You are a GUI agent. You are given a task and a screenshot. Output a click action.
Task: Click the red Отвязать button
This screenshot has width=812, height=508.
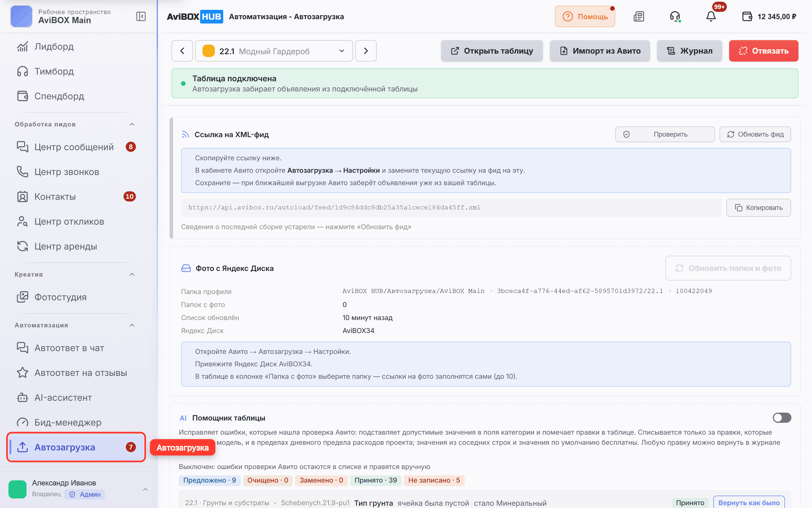(764, 51)
